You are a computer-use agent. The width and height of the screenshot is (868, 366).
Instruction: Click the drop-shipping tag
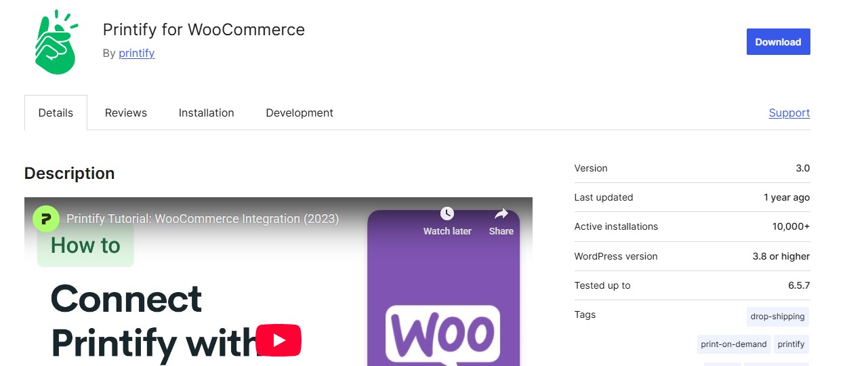point(777,317)
